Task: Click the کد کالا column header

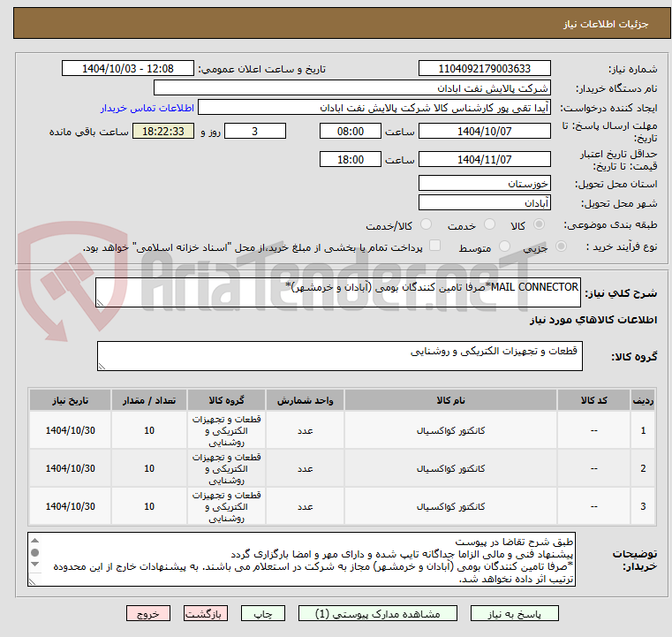Action: (593, 400)
